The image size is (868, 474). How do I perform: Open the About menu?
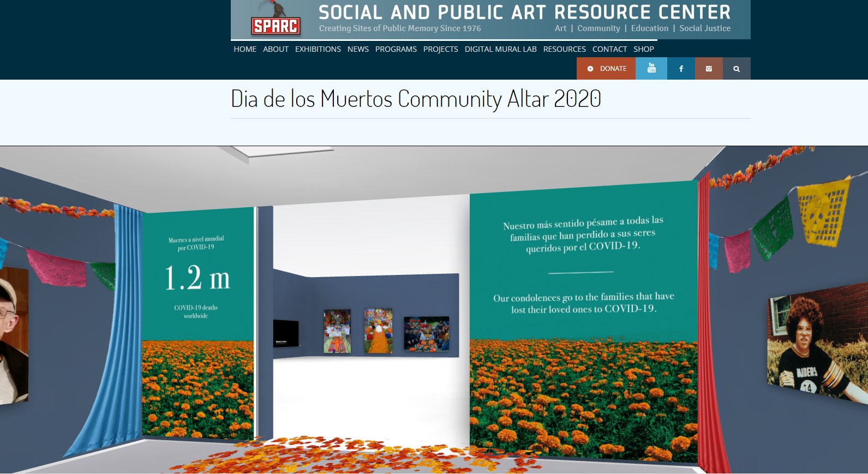click(276, 49)
